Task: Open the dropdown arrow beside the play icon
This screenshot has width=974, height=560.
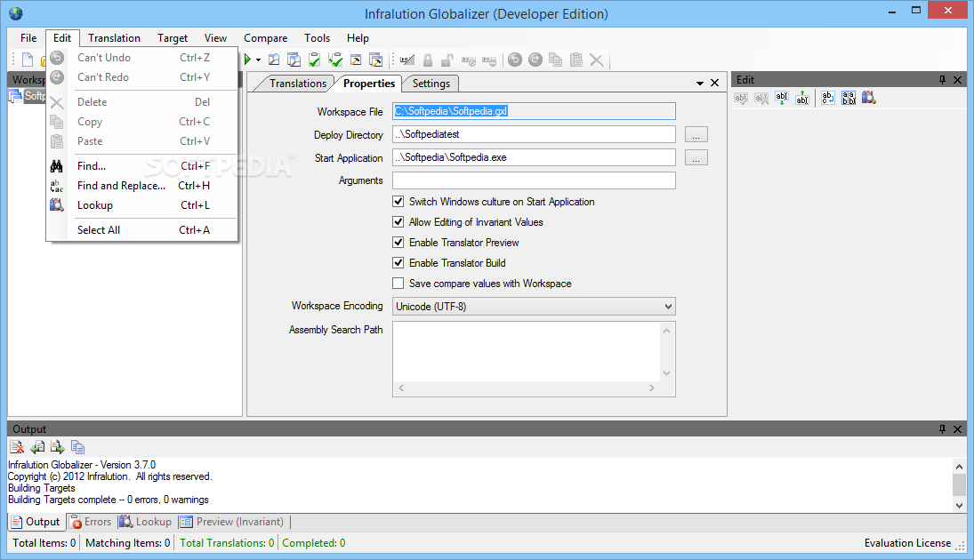Action: click(259, 60)
